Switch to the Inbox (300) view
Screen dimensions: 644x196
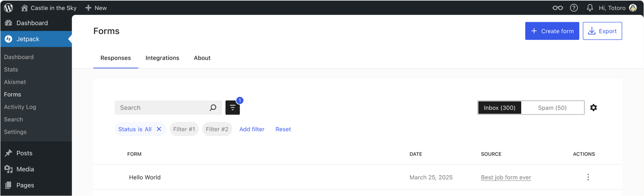pos(500,108)
